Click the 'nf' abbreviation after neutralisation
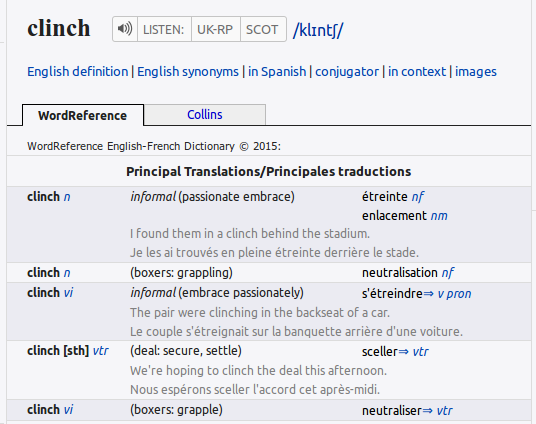536x424 pixels. coord(448,273)
